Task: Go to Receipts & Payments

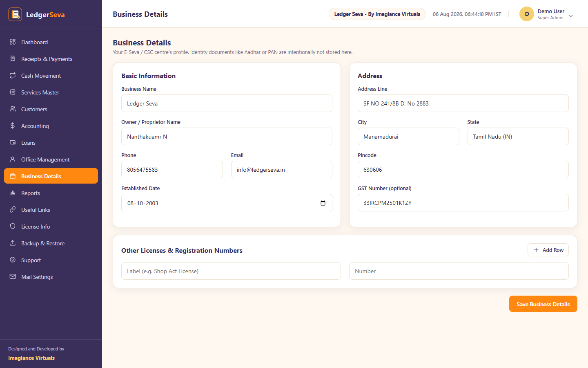Action: coord(51,59)
